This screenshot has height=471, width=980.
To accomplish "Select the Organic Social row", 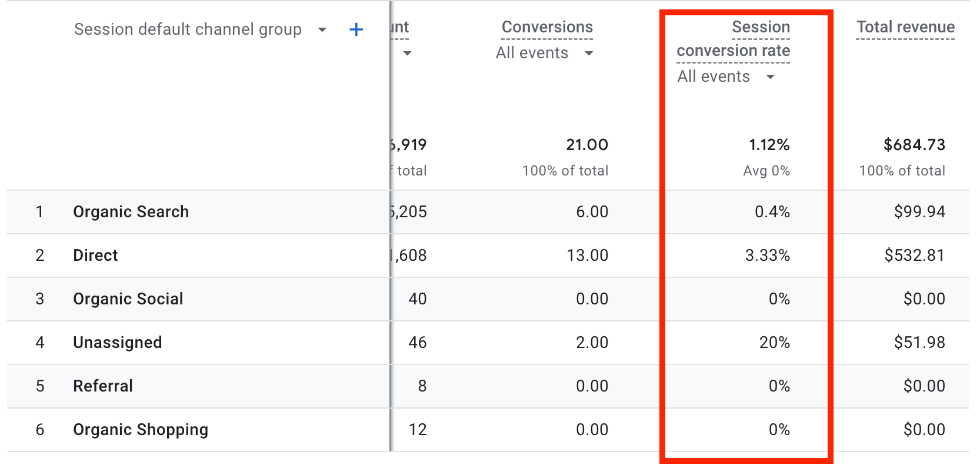I will [x=128, y=299].
